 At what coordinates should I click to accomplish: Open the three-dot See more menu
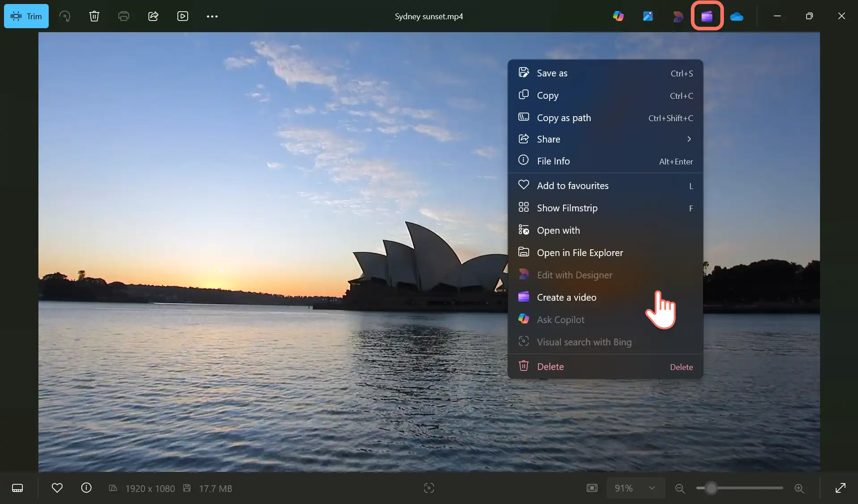(212, 16)
